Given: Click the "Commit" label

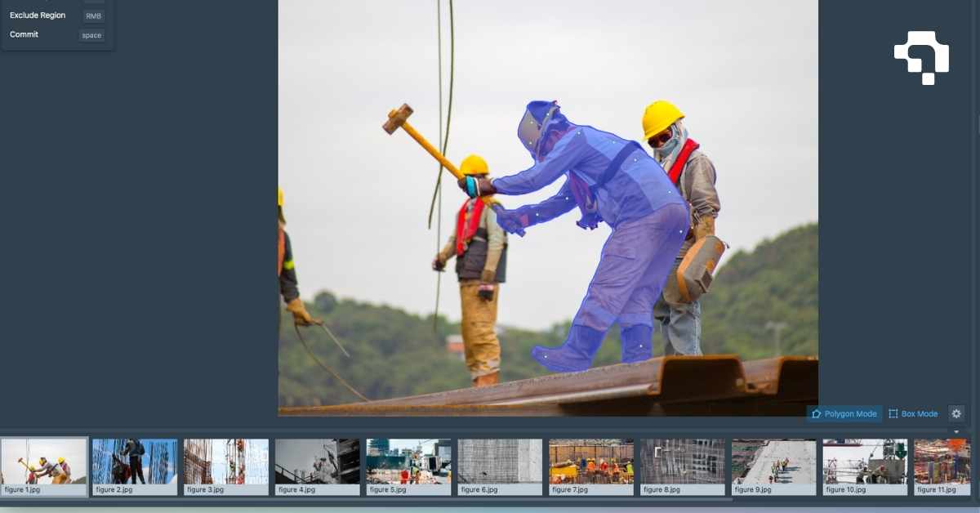Looking at the screenshot, I should click(24, 34).
